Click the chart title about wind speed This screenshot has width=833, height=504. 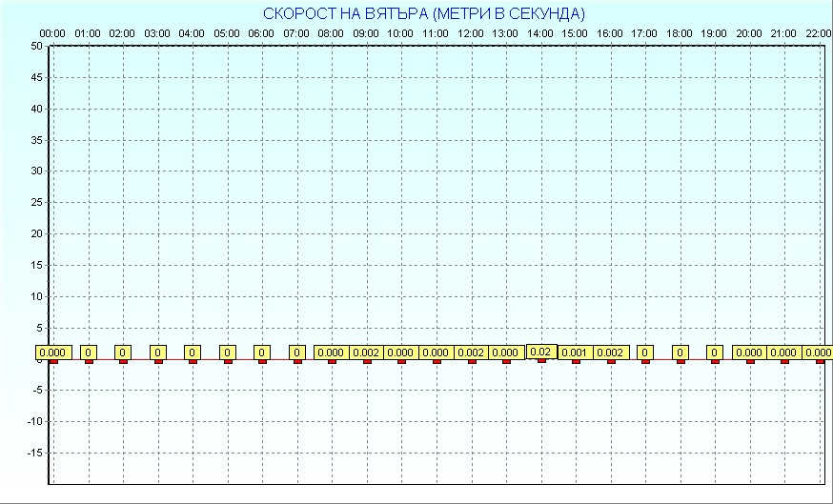point(424,13)
